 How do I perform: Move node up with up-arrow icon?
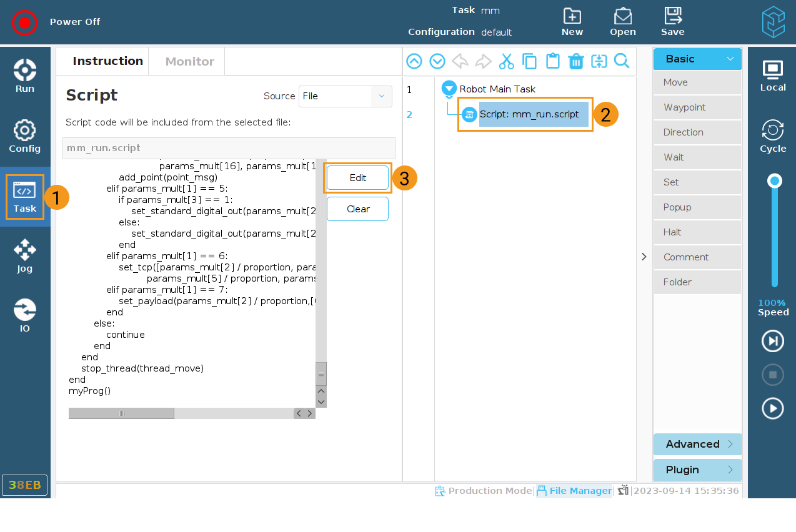tap(414, 61)
